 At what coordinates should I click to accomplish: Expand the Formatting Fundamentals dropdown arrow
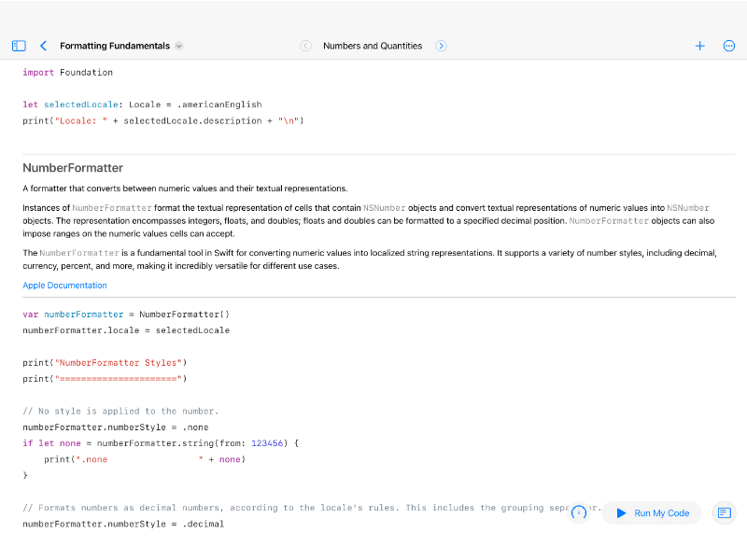pyautogui.click(x=179, y=46)
